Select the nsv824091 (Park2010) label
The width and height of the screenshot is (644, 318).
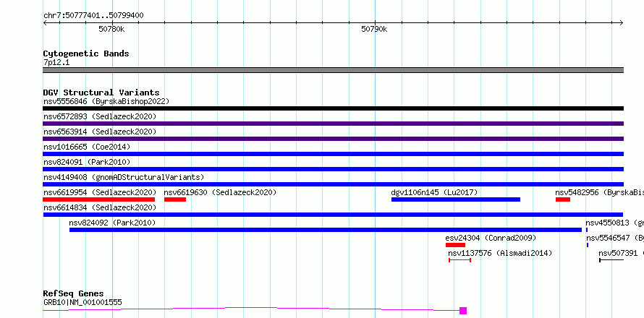[x=87, y=162]
